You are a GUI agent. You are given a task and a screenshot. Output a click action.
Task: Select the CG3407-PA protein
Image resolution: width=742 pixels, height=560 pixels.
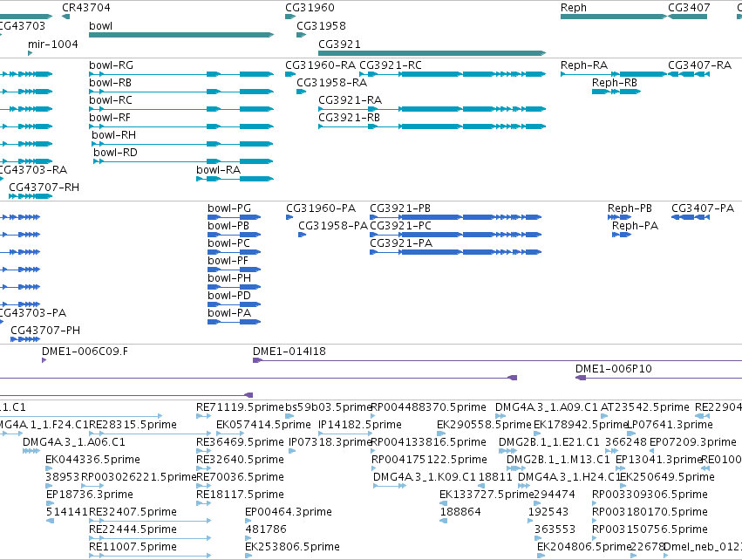pyautogui.click(x=691, y=217)
